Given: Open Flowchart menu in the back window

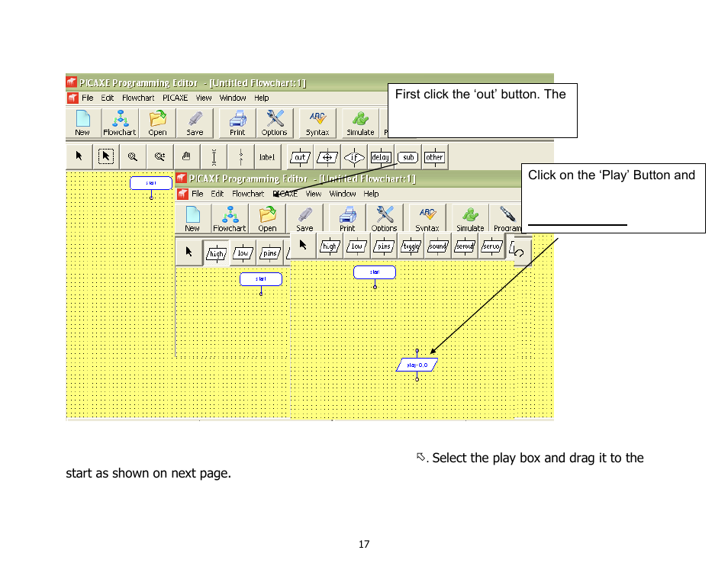Looking at the screenshot, I should tap(138, 98).
